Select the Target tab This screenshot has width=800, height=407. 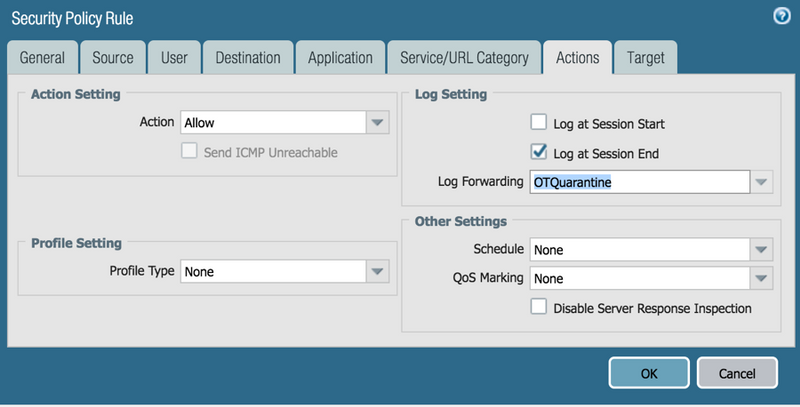coord(645,58)
